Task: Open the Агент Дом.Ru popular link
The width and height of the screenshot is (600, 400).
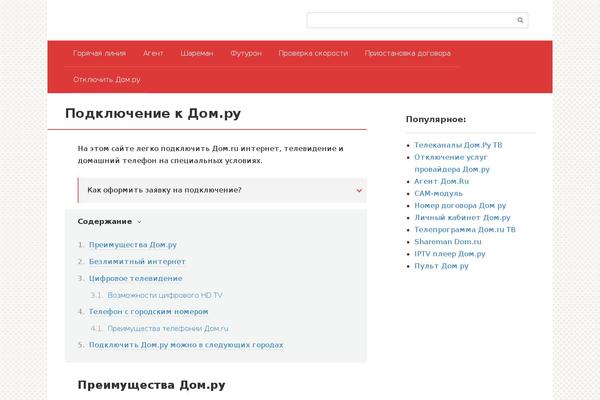Action: point(442,181)
